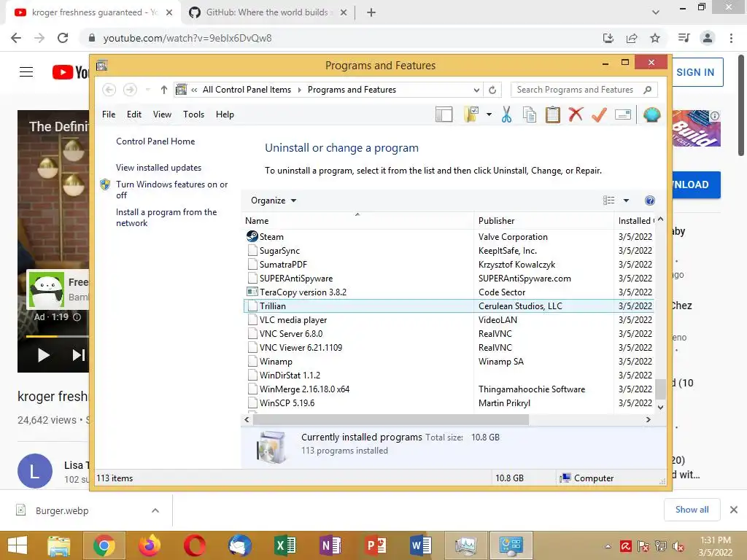The height and width of the screenshot is (560, 747).
Task: Click Turn Windows features on or off
Action: 171,190
